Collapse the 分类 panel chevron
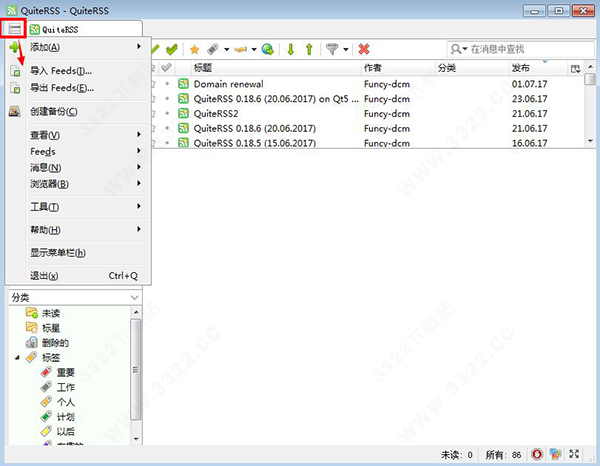This screenshot has height=466, width=600. click(134, 297)
